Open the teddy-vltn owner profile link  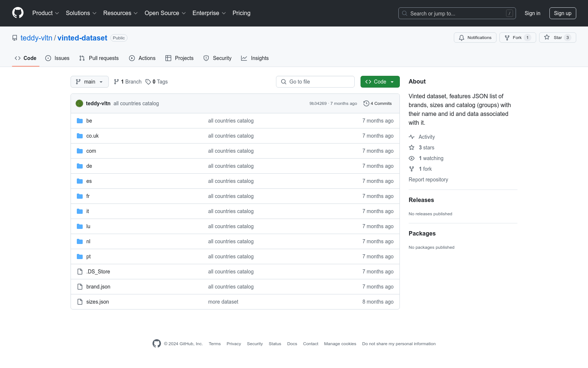(x=36, y=38)
